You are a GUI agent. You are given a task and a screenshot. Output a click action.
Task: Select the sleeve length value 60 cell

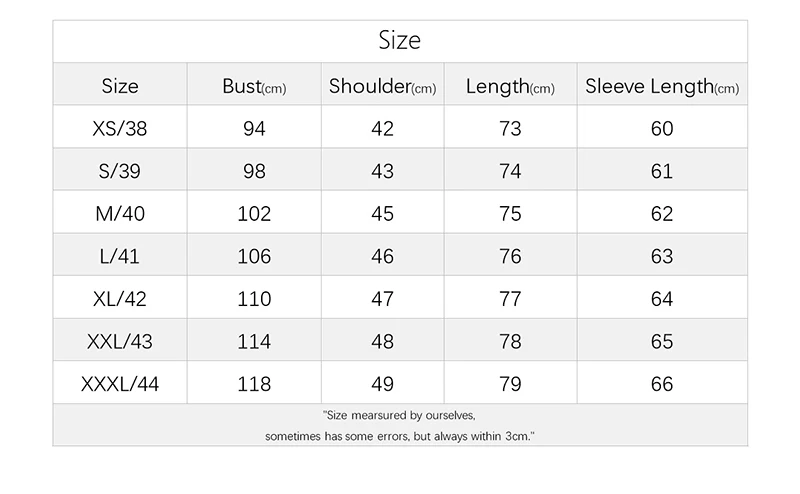pyautogui.click(x=662, y=129)
